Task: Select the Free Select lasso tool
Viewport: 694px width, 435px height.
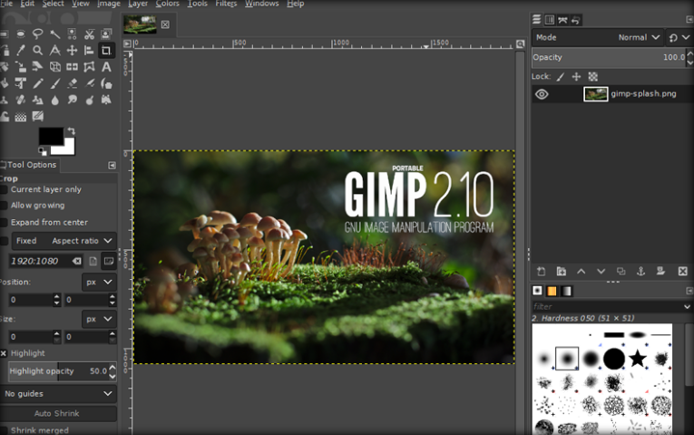Action: (x=38, y=34)
